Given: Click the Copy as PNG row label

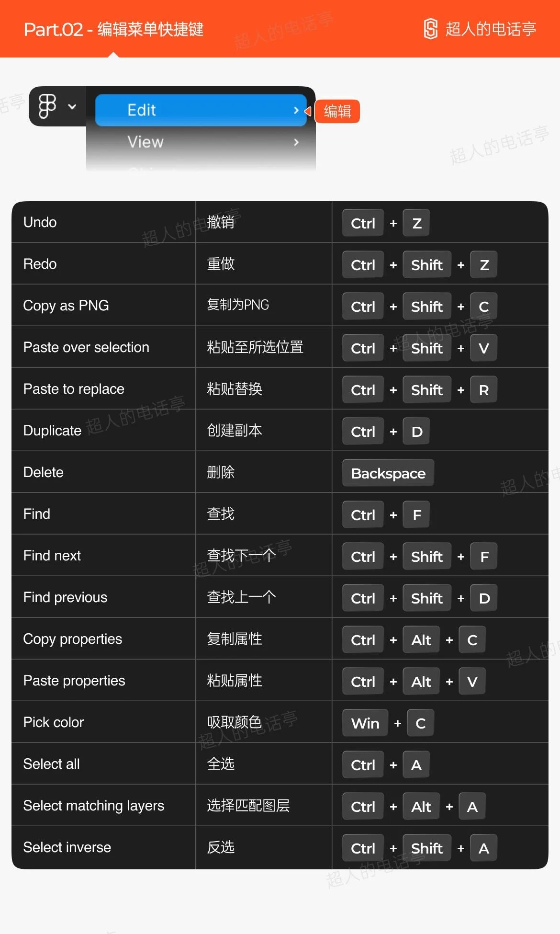Looking at the screenshot, I should click(66, 306).
